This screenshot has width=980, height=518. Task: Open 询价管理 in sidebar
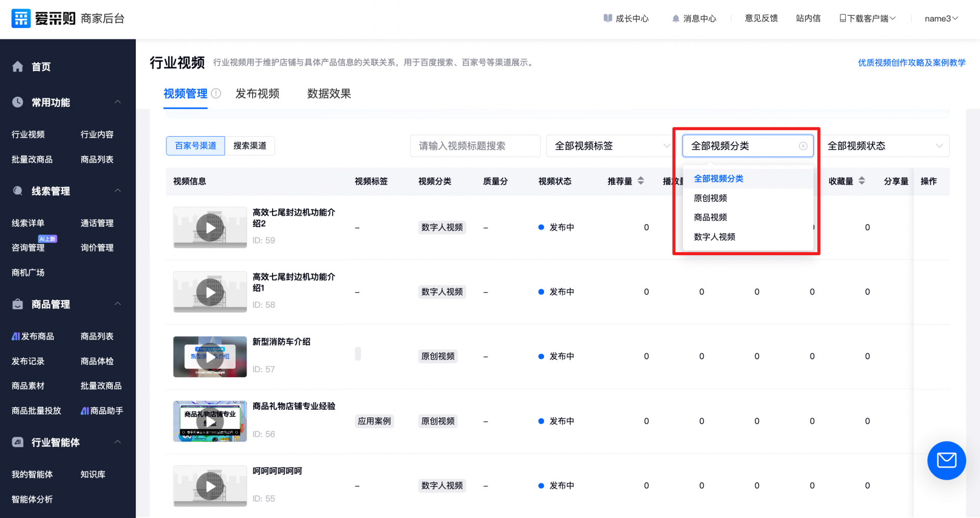(97, 248)
